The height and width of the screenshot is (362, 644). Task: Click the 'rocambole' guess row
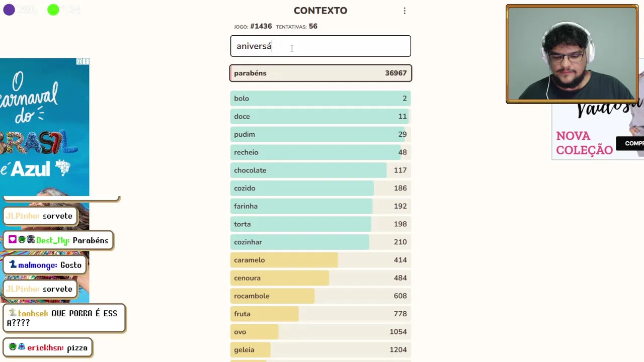pyautogui.click(x=320, y=296)
